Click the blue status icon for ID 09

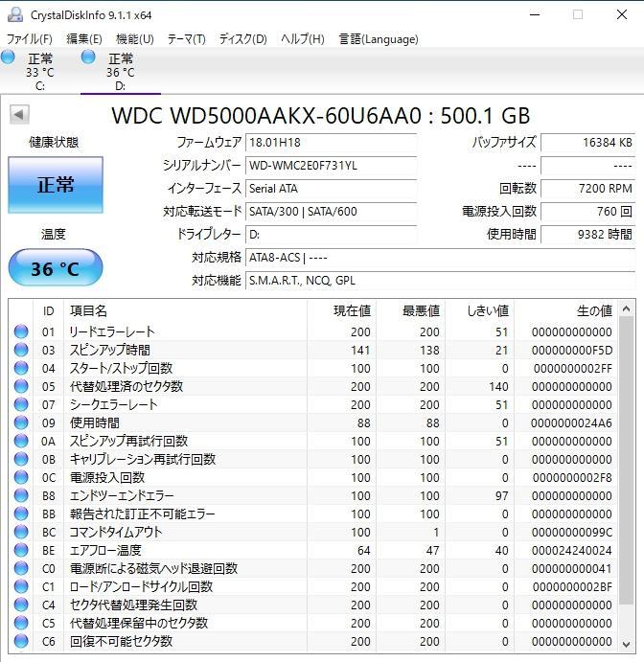point(21,422)
